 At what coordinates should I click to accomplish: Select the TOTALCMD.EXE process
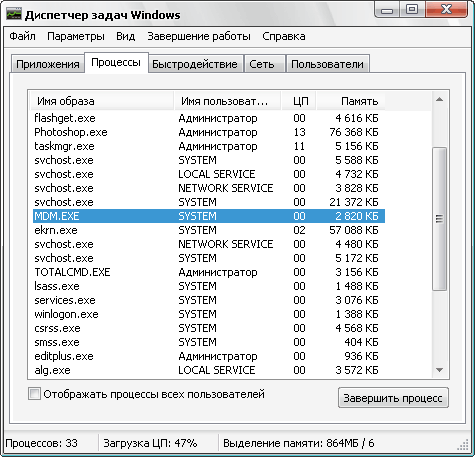coord(209,272)
